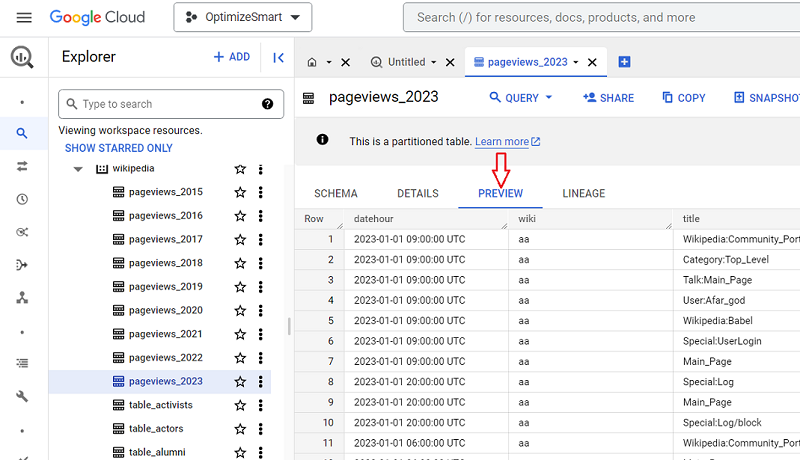
Task: Open actions menu for pageviews_2018
Action: [x=261, y=263]
